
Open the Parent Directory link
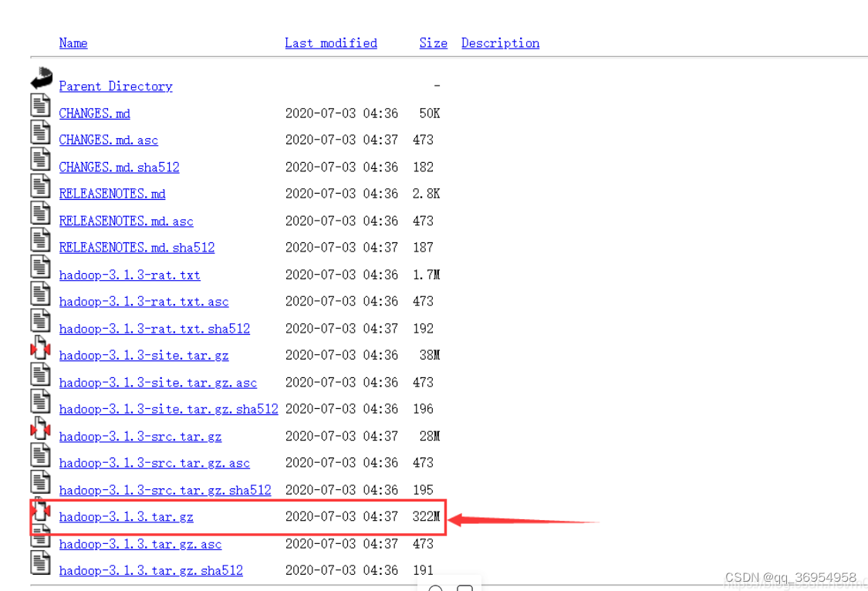pyautogui.click(x=115, y=86)
